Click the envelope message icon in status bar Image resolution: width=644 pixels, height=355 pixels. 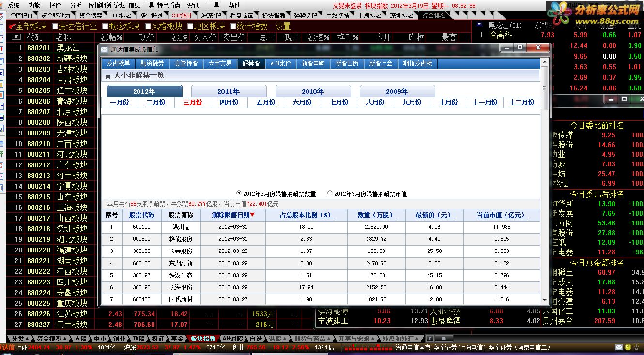coord(619,347)
